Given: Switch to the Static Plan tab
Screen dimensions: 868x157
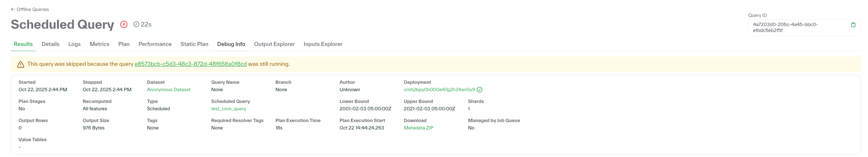Looking at the screenshot, I should tap(194, 44).
